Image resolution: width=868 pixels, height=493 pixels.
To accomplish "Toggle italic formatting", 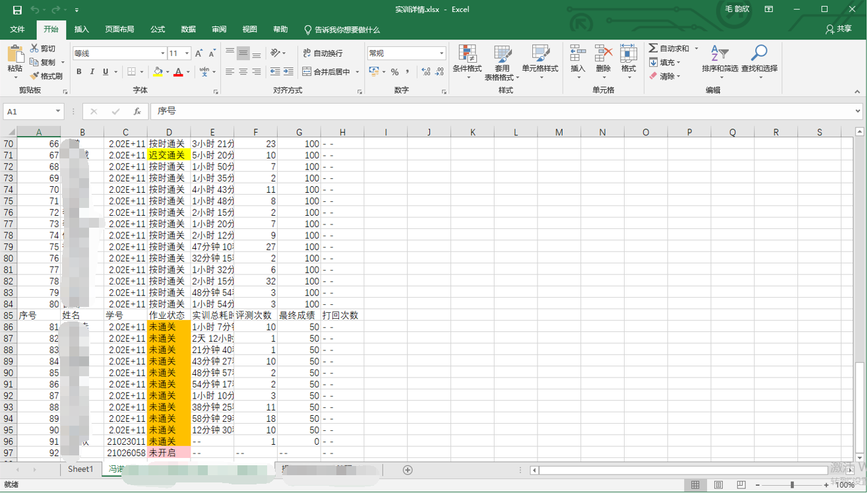I will pyautogui.click(x=92, y=71).
